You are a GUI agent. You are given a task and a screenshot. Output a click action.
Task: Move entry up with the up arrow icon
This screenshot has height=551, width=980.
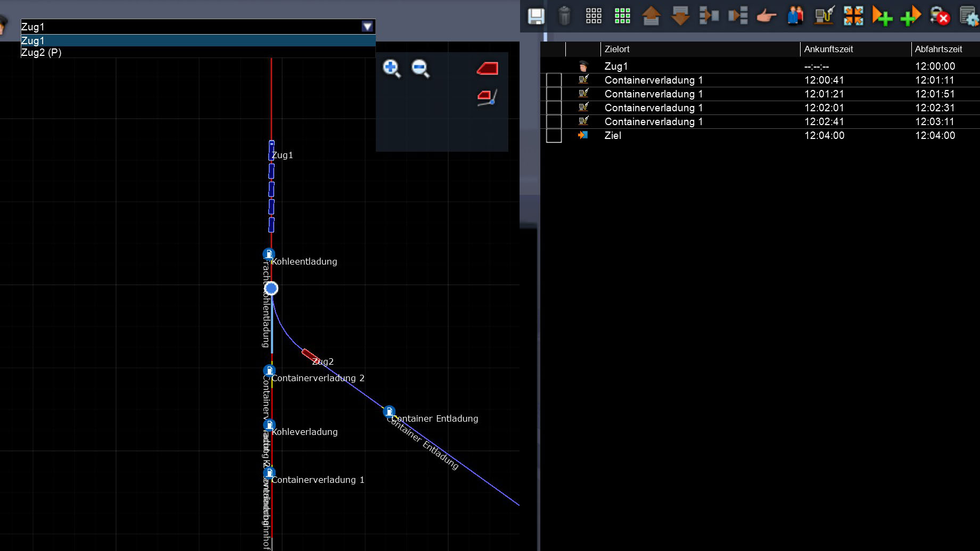pyautogui.click(x=651, y=16)
